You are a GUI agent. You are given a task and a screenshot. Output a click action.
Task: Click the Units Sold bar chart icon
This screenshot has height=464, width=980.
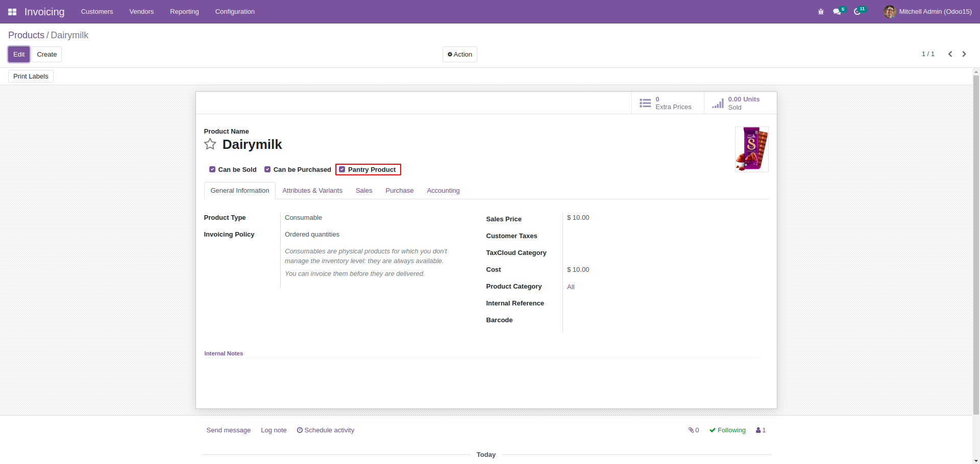pyautogui.click(x=718, y=103)
